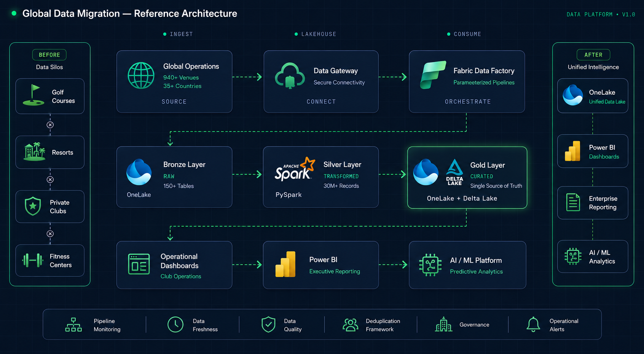
Task: Select the AFTER badge
Action: (593, 55)
